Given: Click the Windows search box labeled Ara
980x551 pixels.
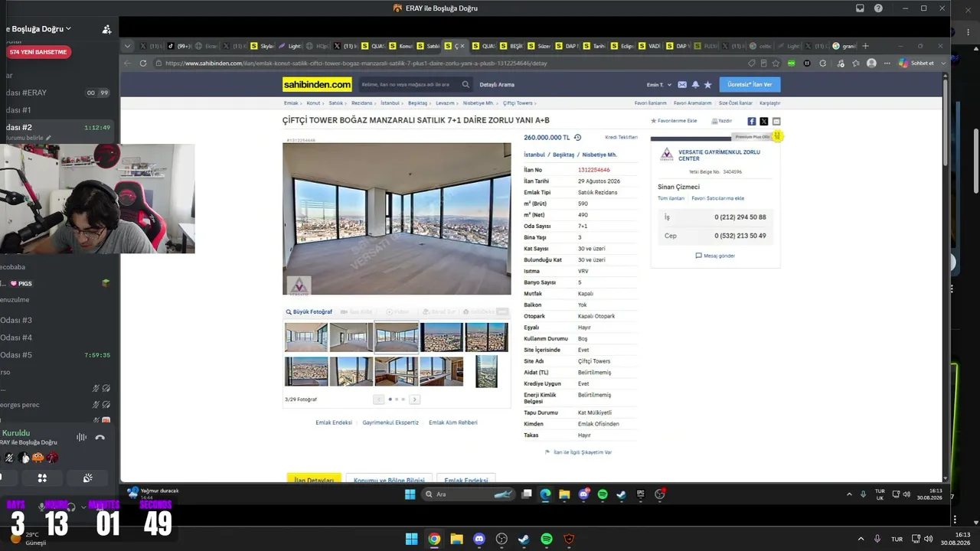Looking at the screenshot, I should 467,494.
